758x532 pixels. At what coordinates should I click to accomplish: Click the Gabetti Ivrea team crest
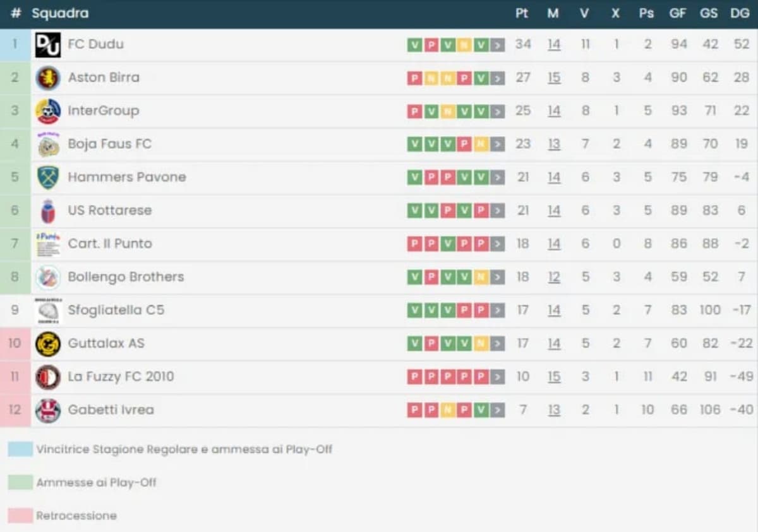pos(48,410)
